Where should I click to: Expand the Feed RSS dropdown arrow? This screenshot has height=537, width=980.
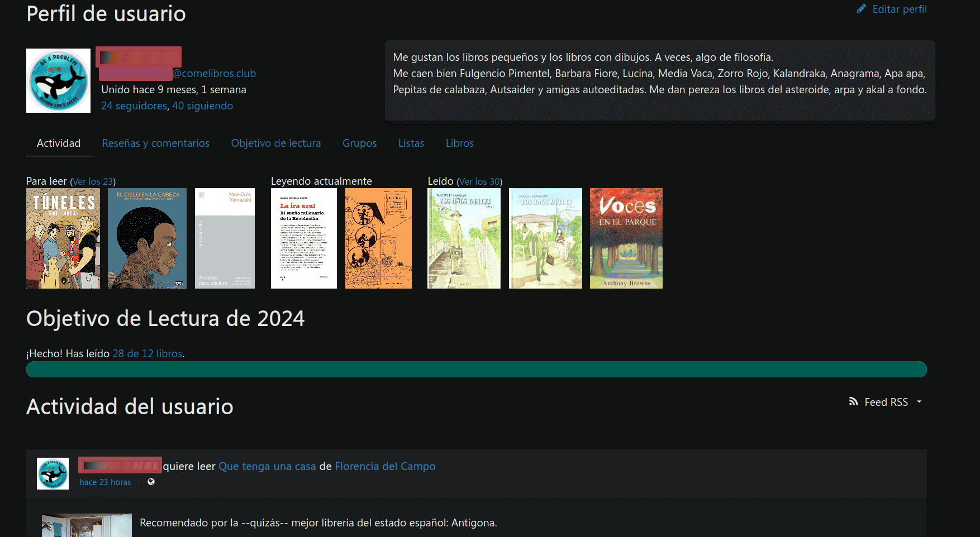pos(919,401)
